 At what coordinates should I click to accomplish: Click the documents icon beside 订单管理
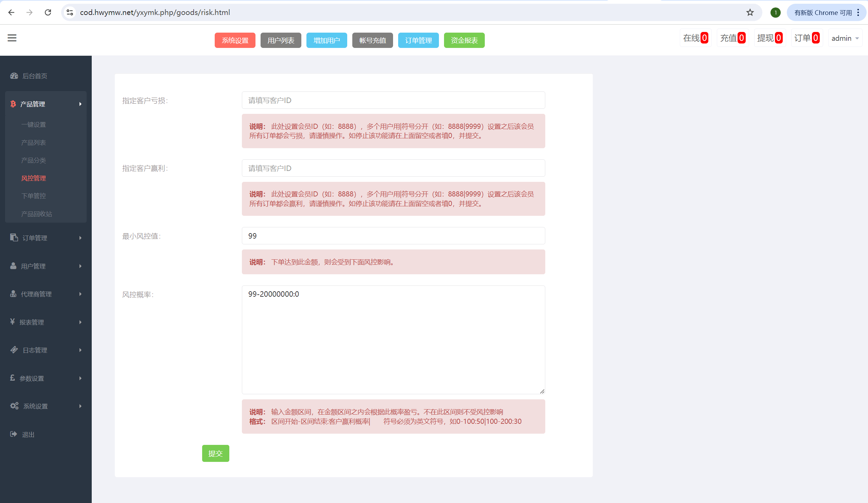(x=14, y=237)
